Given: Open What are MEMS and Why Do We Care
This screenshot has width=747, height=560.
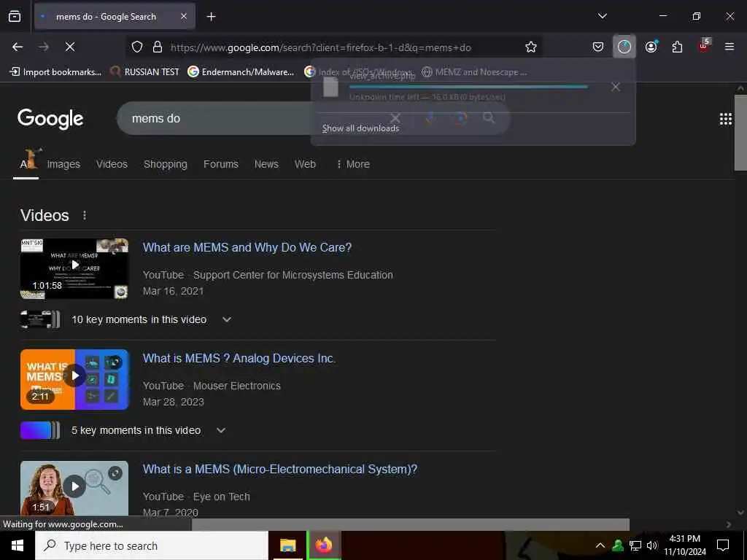Looking at the screenshot, I should click(247, 248).
